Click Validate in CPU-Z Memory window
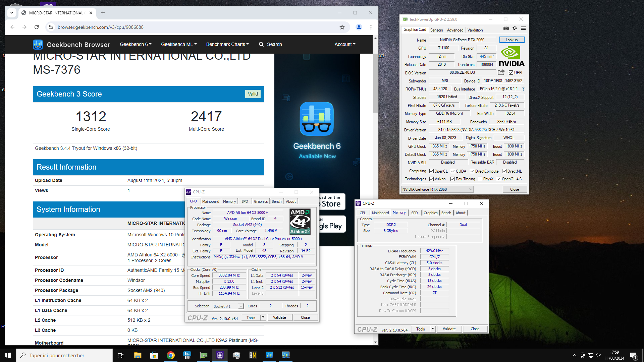This screenshot has height=362, width=644. 449,329
